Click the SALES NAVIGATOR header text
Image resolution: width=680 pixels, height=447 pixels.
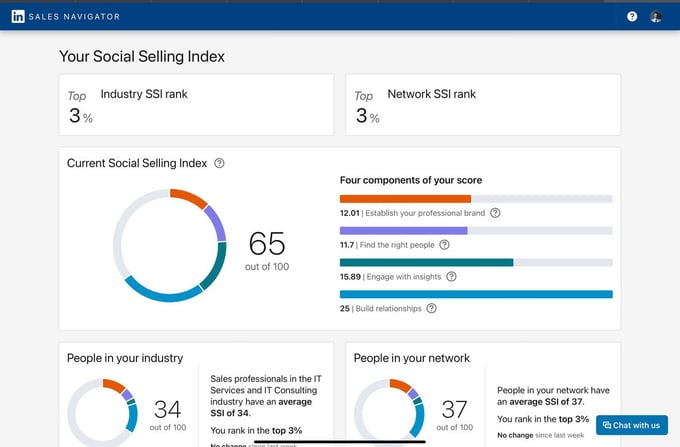(x=74, y=16)
